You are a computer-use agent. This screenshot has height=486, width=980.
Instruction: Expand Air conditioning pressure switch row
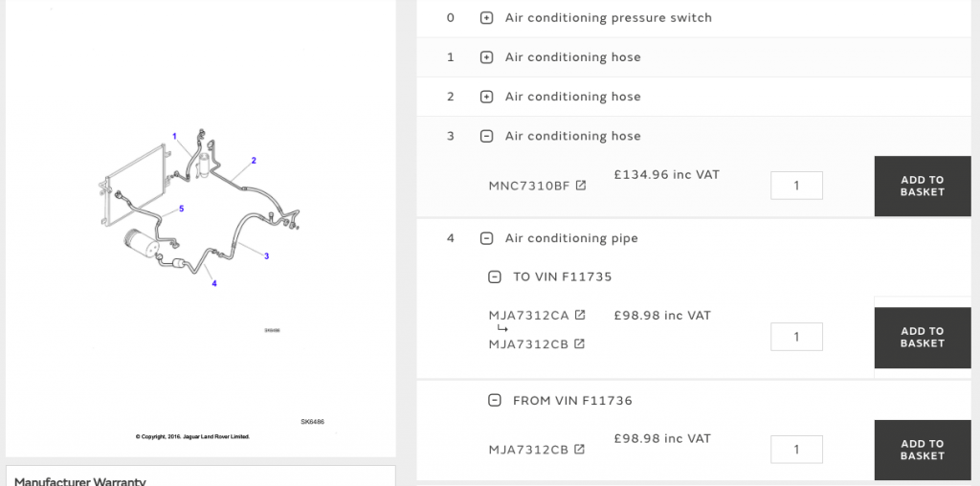pos(486,18)
